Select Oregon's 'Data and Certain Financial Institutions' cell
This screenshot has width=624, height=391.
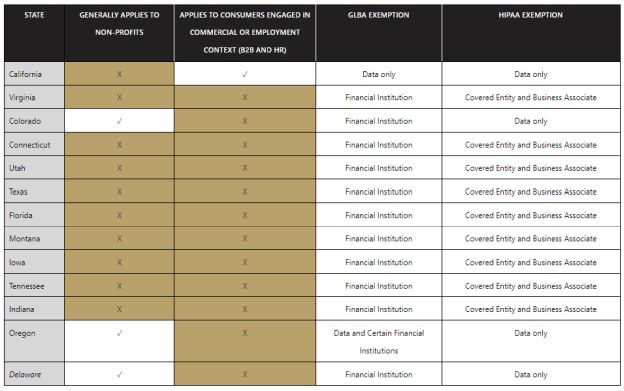coord(378,342)
